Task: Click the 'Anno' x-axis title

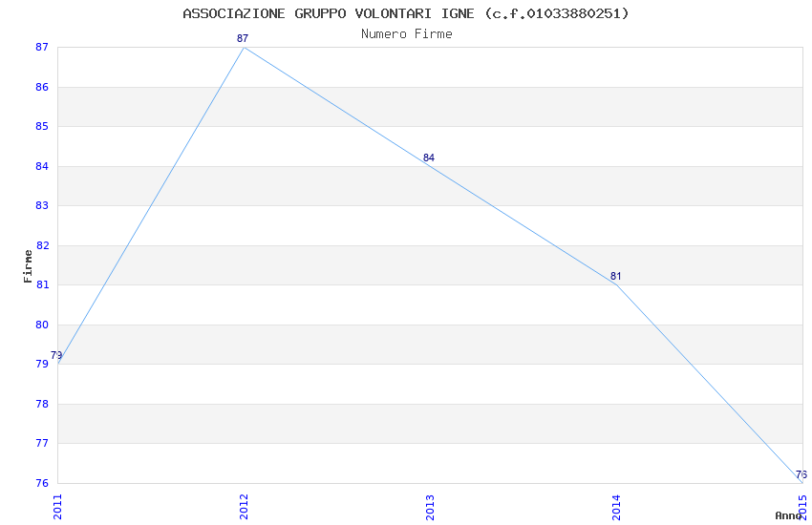Action: click(788, 515)
